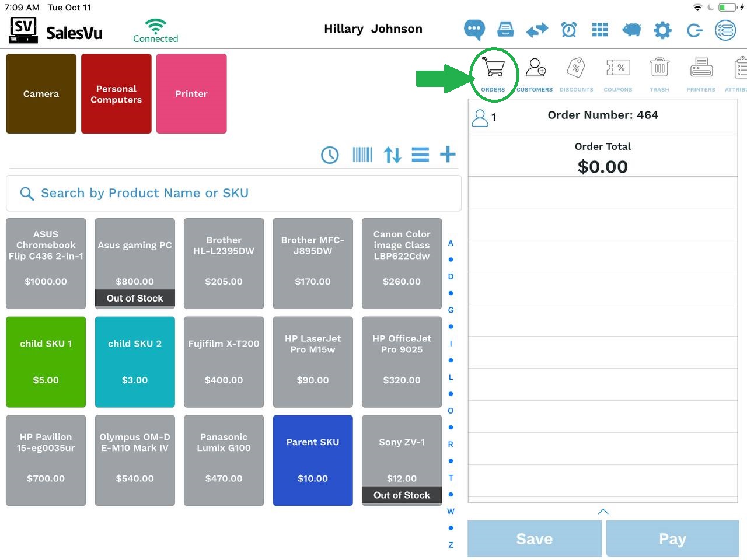Open the grid layout icon

coord(600,29)
